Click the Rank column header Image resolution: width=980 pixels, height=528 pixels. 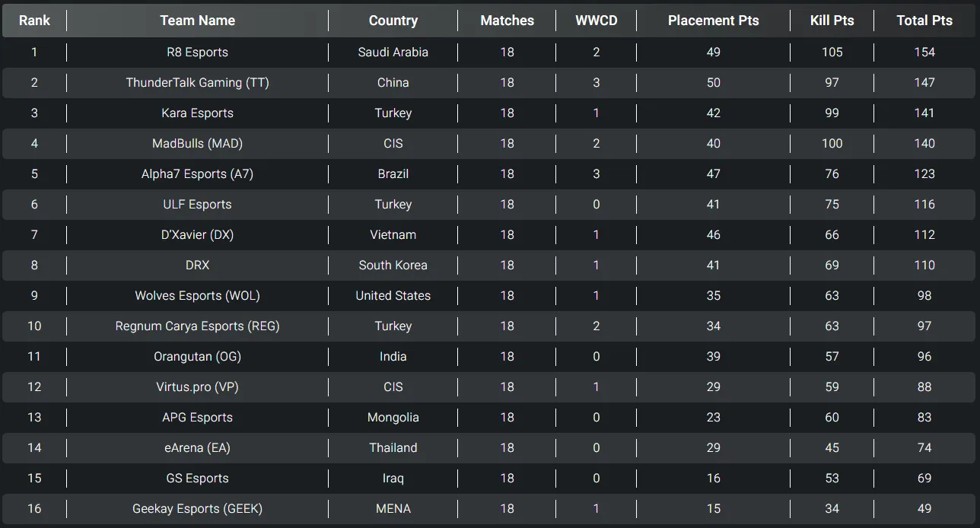pos(34,21)
